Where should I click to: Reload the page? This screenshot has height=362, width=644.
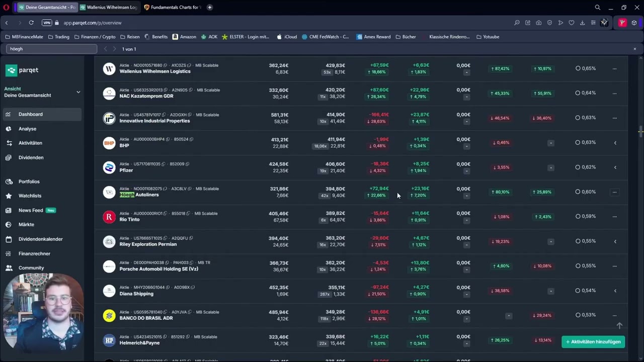click(31, 23)
